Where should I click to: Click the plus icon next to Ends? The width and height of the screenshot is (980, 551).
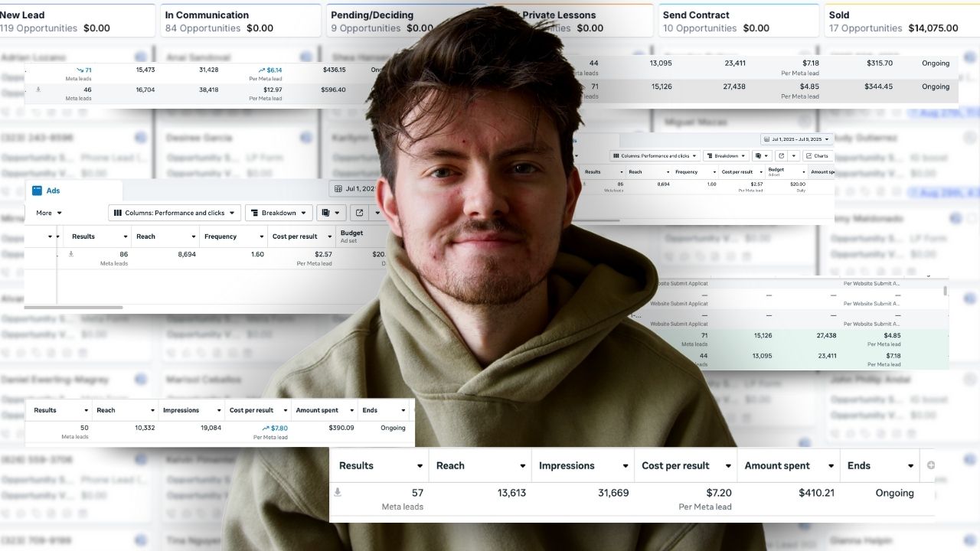pyautogui.click(x=931, y=465)
